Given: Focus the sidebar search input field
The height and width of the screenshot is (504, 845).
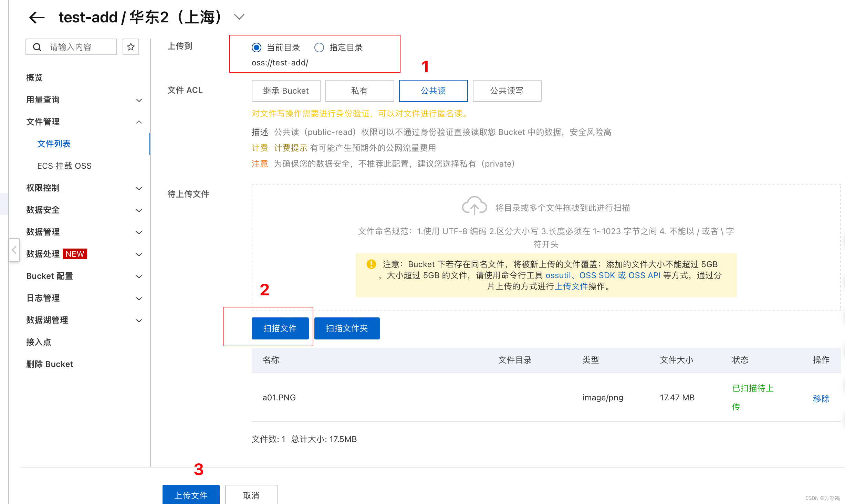Looking at the screenshot, I should [71, 47].
